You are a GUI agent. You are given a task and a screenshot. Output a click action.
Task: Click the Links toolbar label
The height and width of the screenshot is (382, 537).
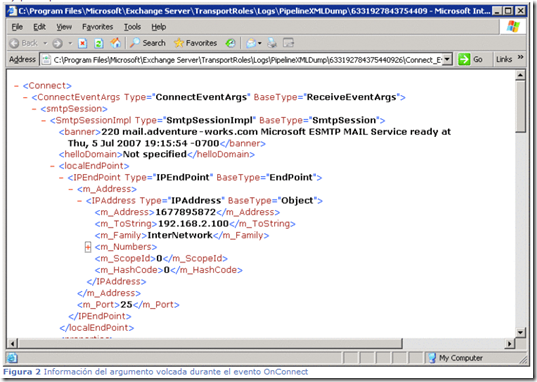[x=504, y=60]
